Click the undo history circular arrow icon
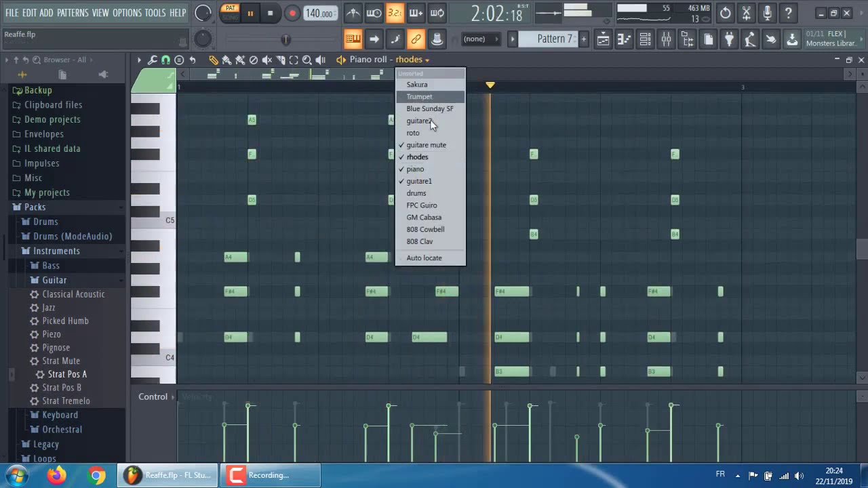This screenshot has width=868, height=488. point(726,13)
